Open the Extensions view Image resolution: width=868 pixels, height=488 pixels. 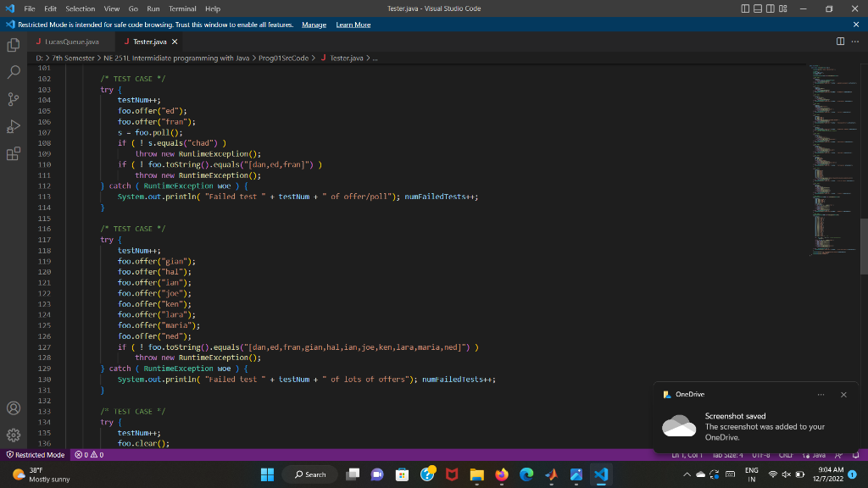13,154
